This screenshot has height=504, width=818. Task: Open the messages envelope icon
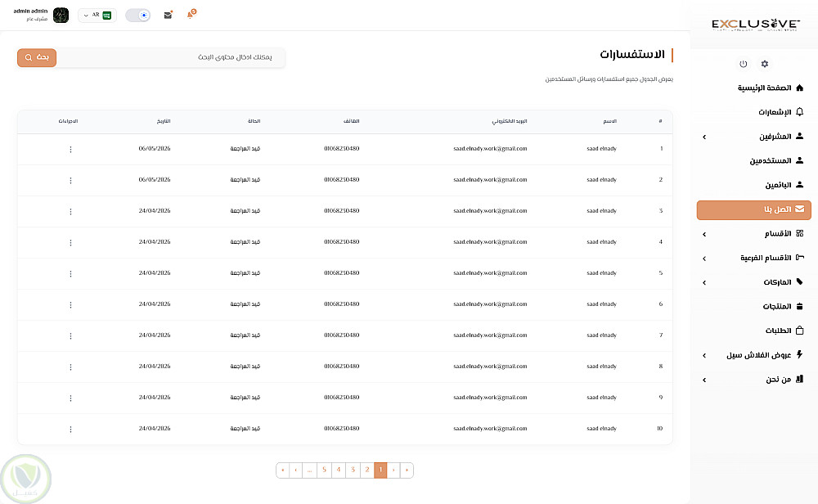point(168,15)
